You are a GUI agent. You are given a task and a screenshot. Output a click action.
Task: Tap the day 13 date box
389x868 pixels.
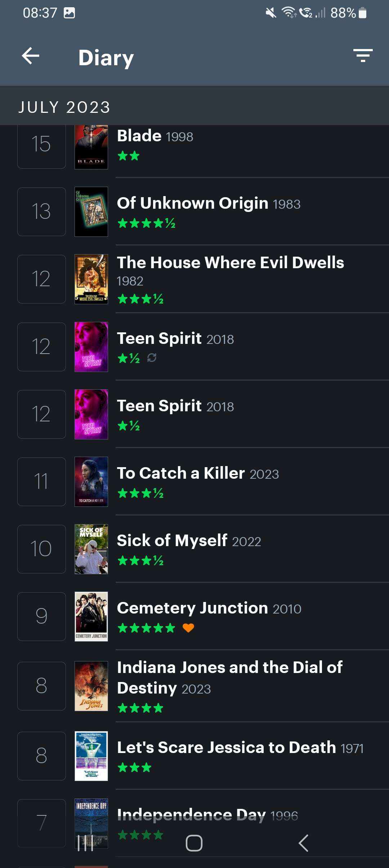pyautogui.click(x=41, y=212)
